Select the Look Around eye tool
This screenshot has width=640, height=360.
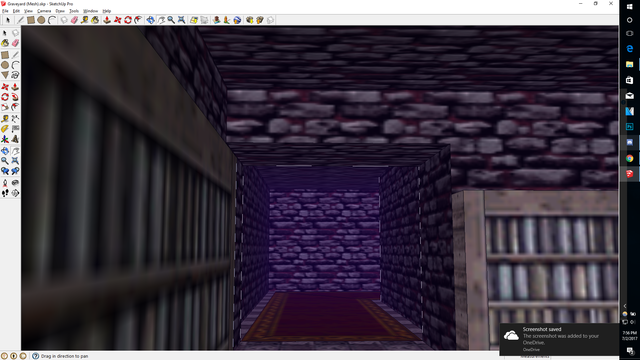click(15, 182)
